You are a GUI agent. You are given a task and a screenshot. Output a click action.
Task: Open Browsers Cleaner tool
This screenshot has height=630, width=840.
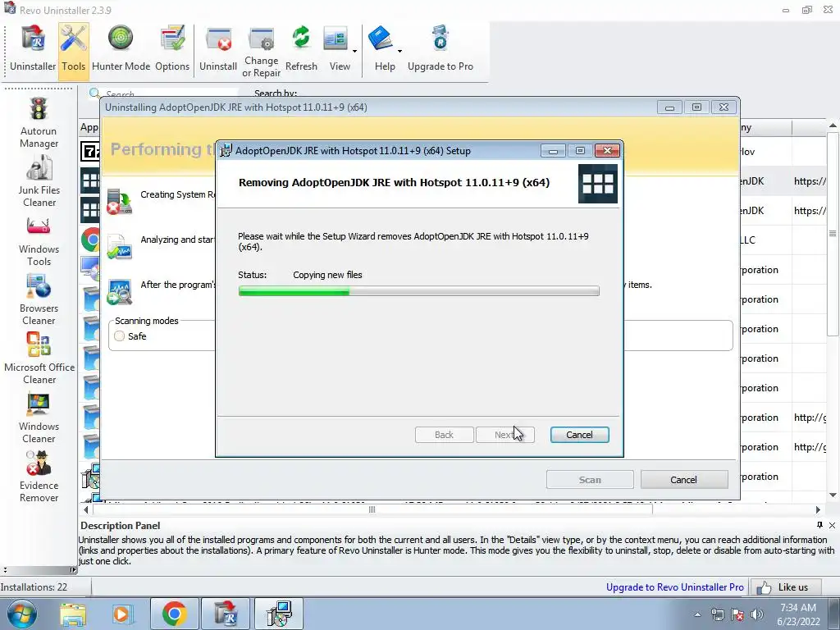click(39, 300)
